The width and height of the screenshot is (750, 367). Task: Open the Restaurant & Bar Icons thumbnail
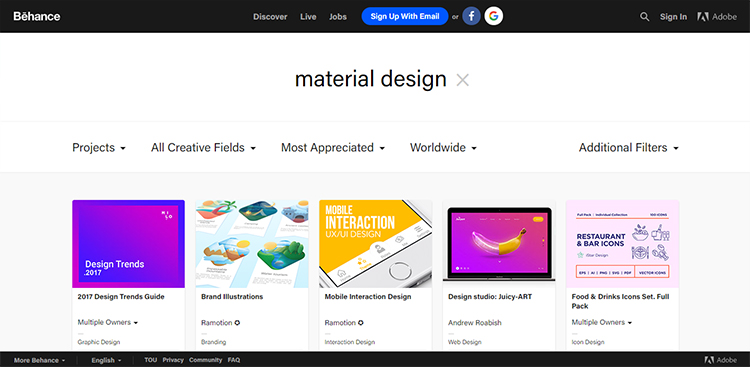[622, 244]
